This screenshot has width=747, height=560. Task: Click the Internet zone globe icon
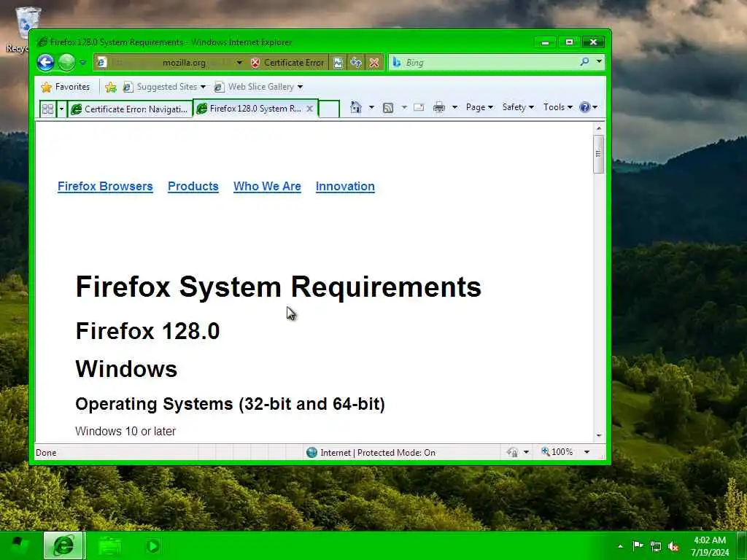311,452
